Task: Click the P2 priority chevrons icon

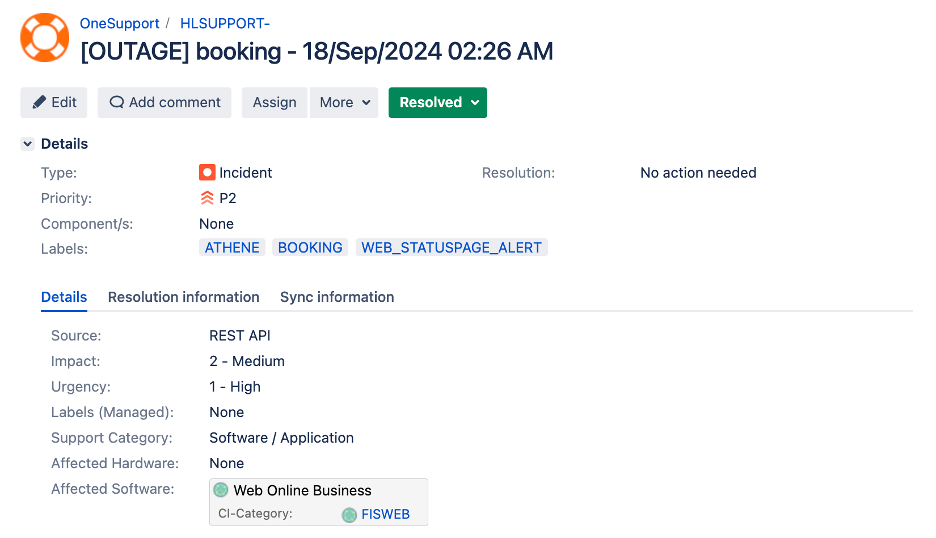Action: [207, 198]
